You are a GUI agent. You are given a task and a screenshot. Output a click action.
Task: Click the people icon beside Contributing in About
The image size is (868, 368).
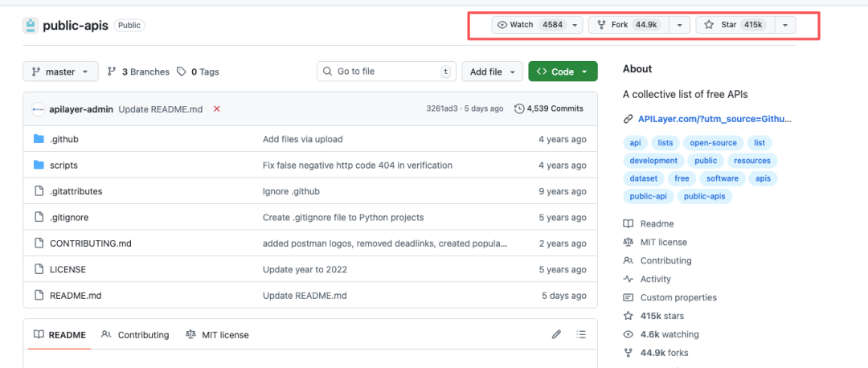(x=628, y=260)
